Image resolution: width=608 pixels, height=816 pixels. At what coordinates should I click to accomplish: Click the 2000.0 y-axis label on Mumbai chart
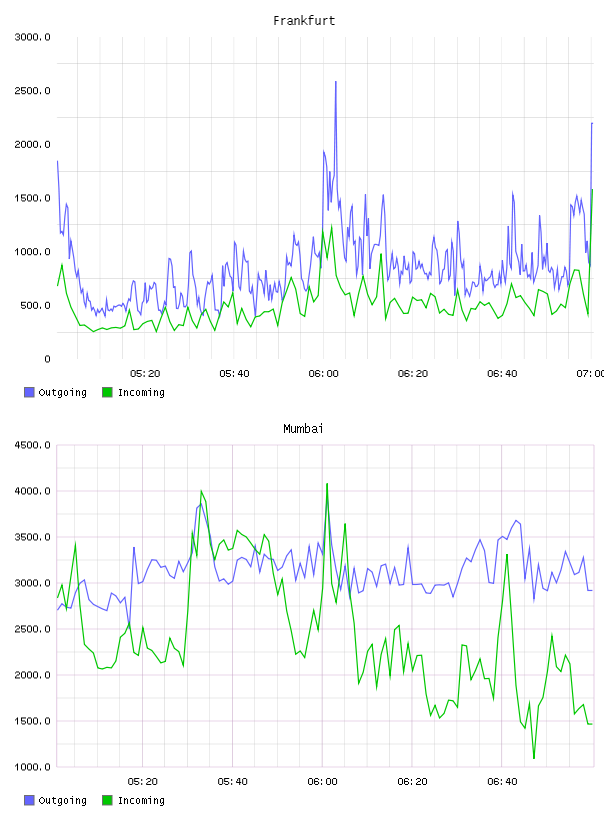(32, 675)
